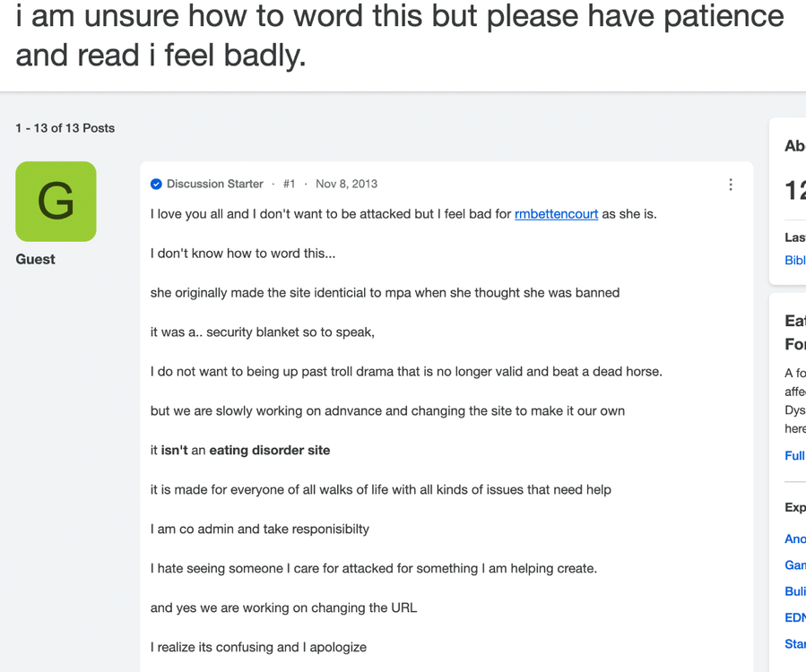Open the rmbettencourt profile link
Screen dimensions: 806x672
(556, 214)
